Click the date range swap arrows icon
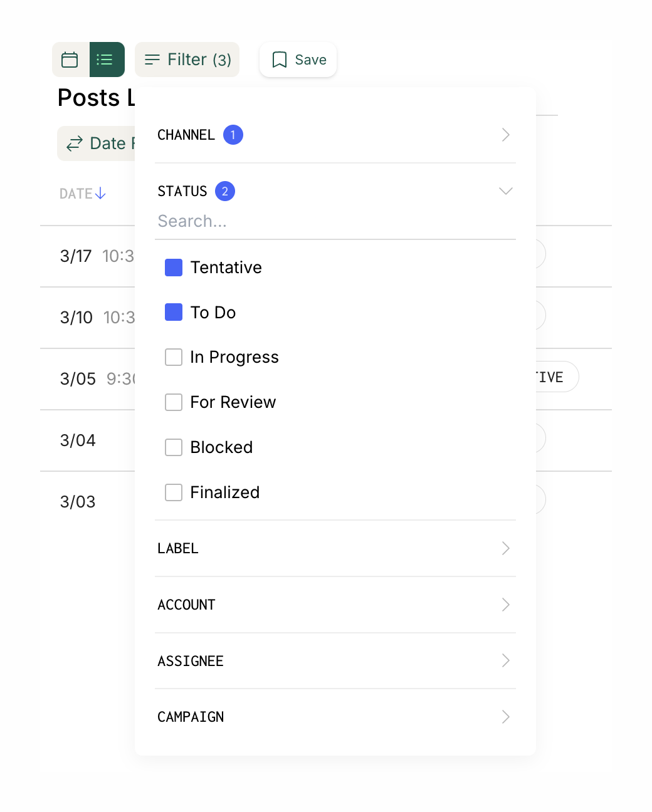 pyautogui.click(x=75, y=143)
